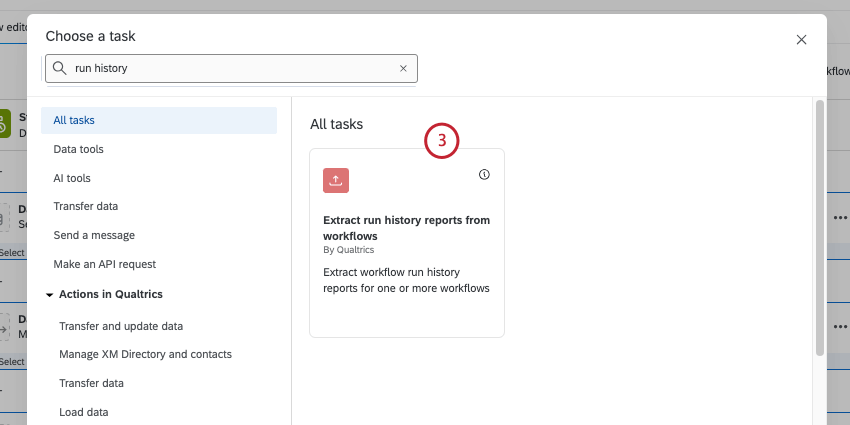Select Transfer and update data
This screenshot has width=850, height=425.
(x=121, y=326)
